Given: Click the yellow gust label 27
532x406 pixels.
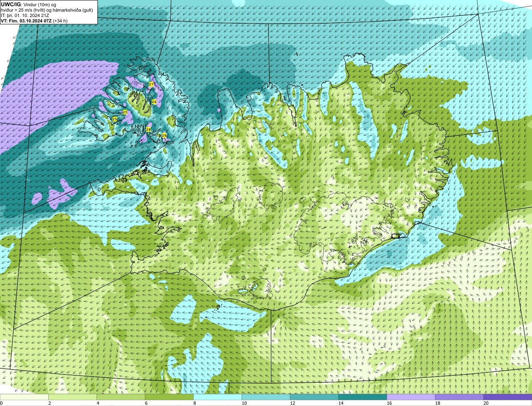Looking at the screenshot, I should pos(151,84).
